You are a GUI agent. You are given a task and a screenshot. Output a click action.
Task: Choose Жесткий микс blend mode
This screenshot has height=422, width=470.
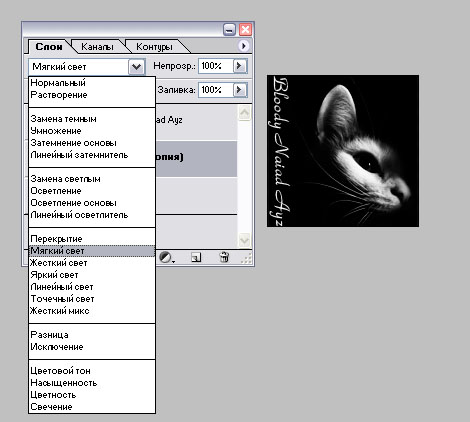click(92, 311)
